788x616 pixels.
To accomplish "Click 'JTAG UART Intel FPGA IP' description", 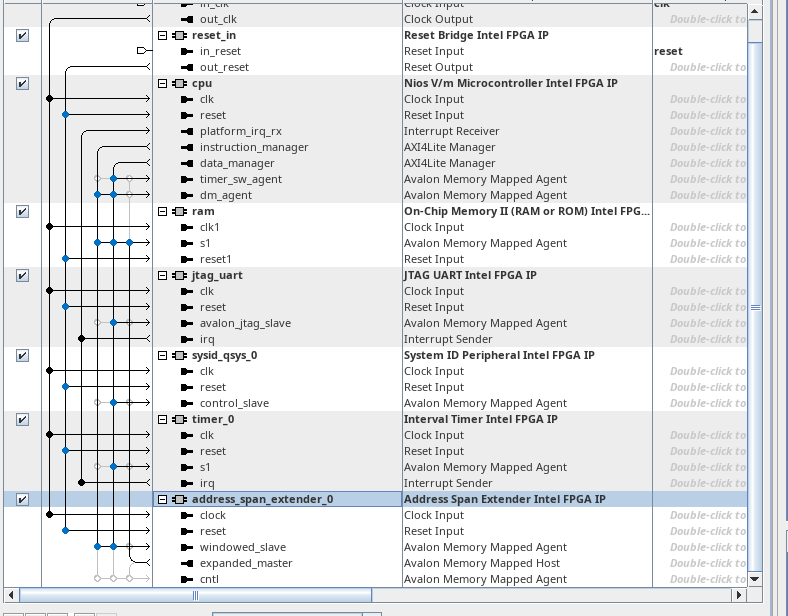I will click(470, 275).
